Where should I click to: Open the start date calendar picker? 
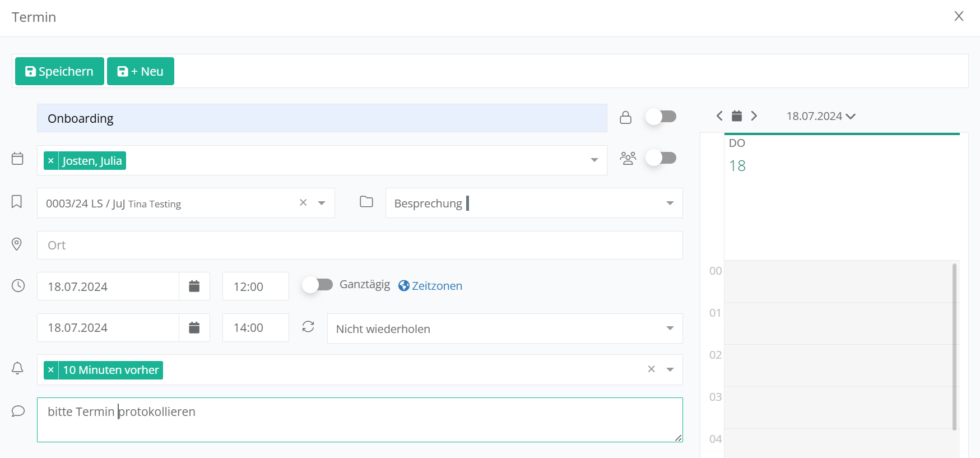194,286
